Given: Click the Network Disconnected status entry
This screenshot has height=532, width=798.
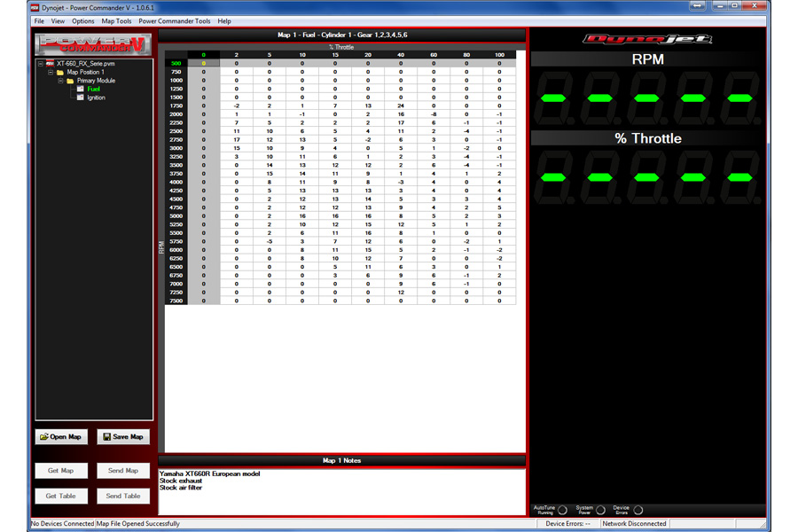Looking at the screenshot, I should [x=634, y=523].
